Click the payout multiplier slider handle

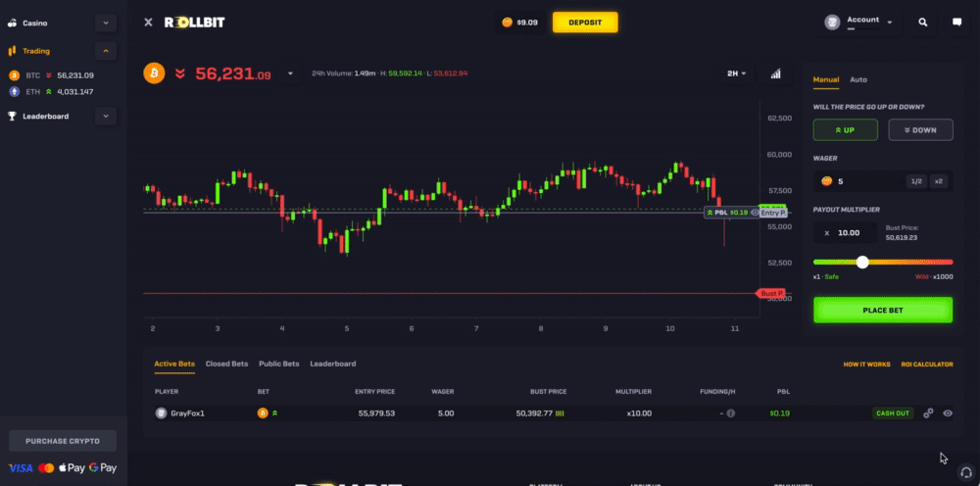pos(862,263)
